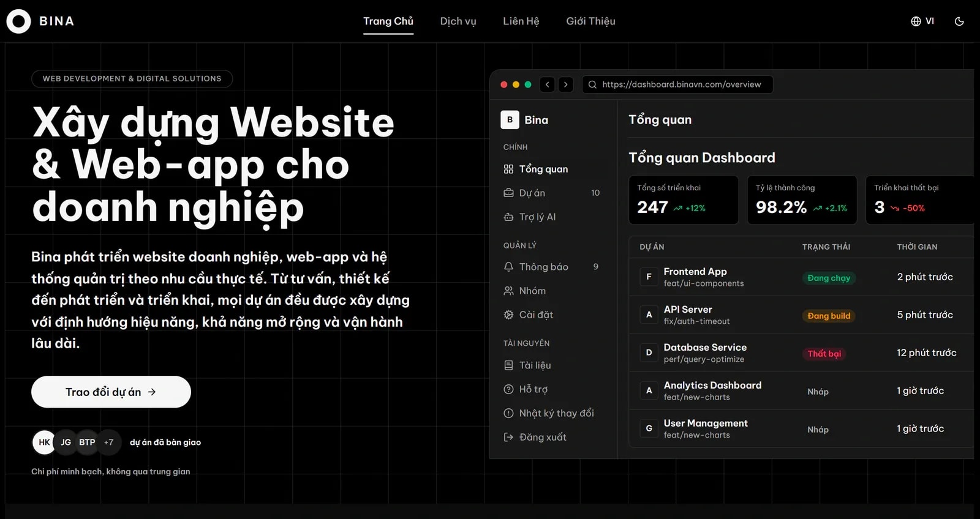
Task: Click the THỜI GIAN column header
Action: tap(917, 247)
